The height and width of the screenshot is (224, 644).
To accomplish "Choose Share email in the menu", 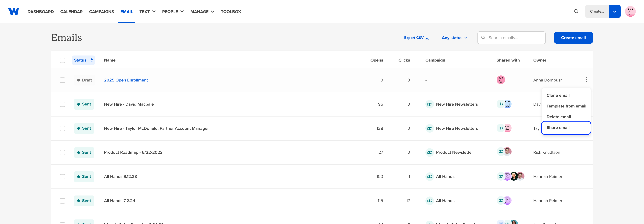I will coord(566,128).
